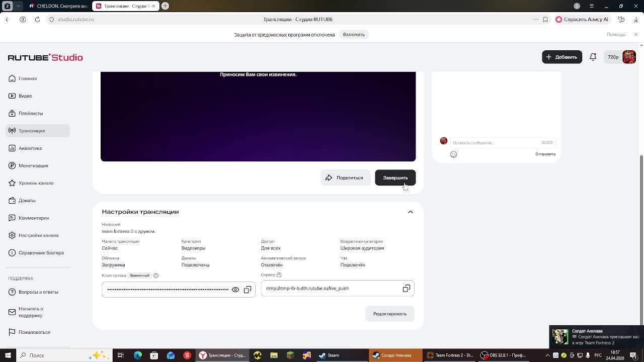Click the Комментарии speech bubble icon
644x362 pixels.
coord(12,218)
